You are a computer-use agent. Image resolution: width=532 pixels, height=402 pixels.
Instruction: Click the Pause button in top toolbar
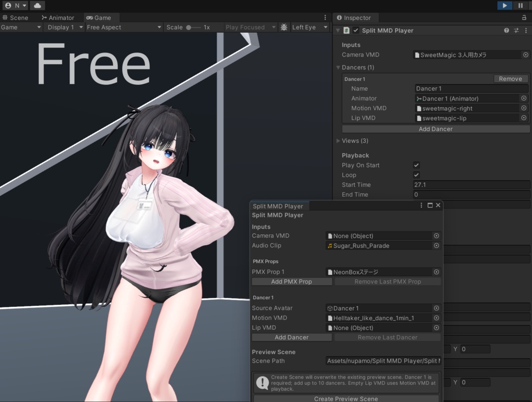[x=520, y=5]
